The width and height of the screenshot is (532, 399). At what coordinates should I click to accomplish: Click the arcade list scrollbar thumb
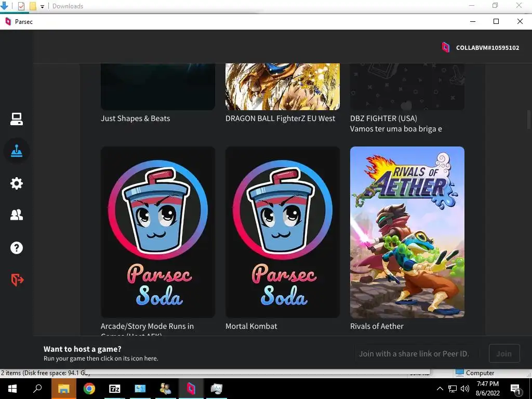(528, 119)
